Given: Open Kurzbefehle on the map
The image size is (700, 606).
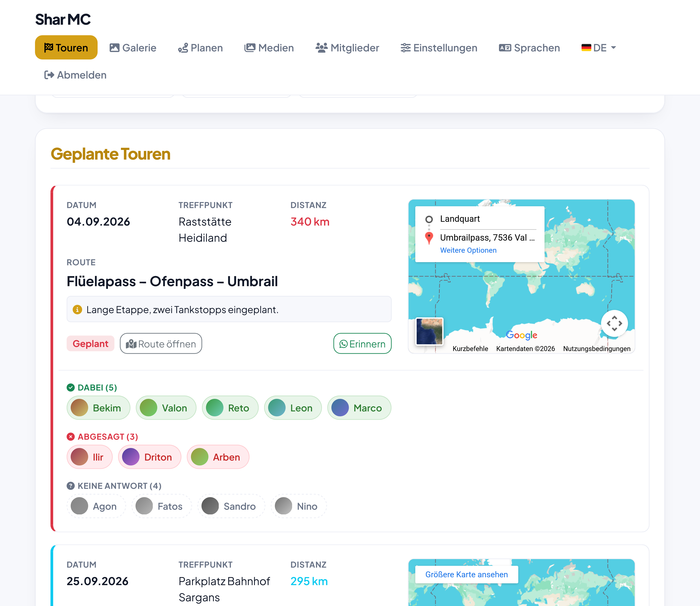Looking at the screenshot, I should [x=470, y=349].
